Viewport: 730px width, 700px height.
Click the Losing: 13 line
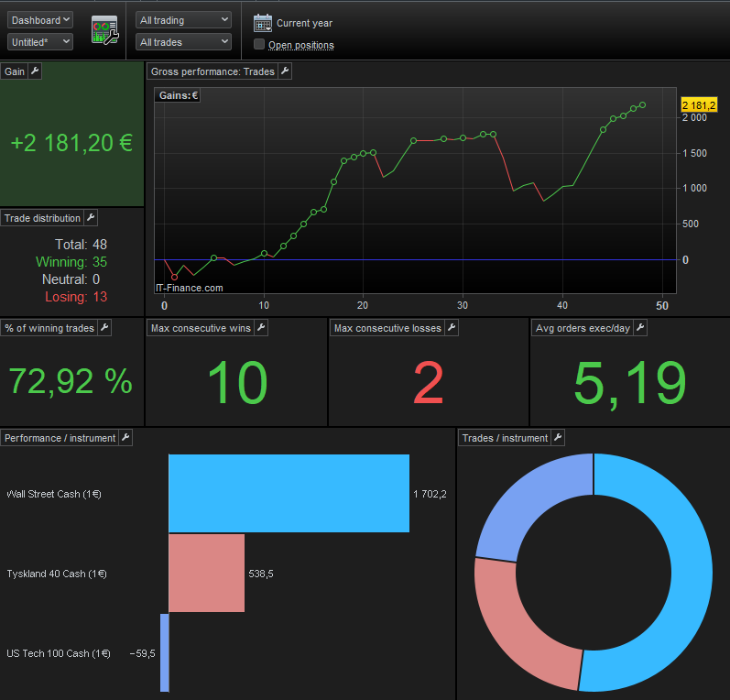pos(76,296)
